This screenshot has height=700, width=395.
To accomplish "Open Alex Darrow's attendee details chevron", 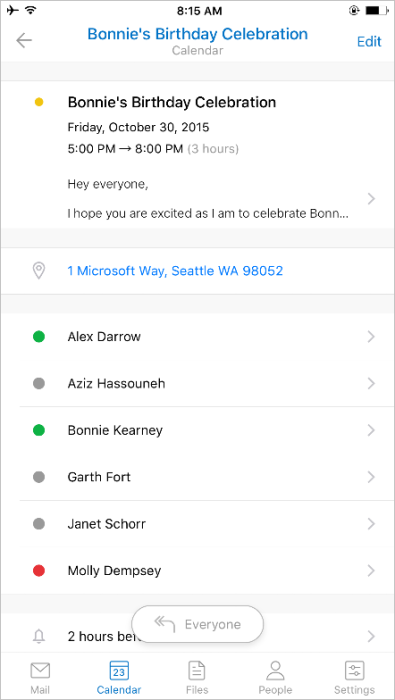I will (x=370, y=337).
